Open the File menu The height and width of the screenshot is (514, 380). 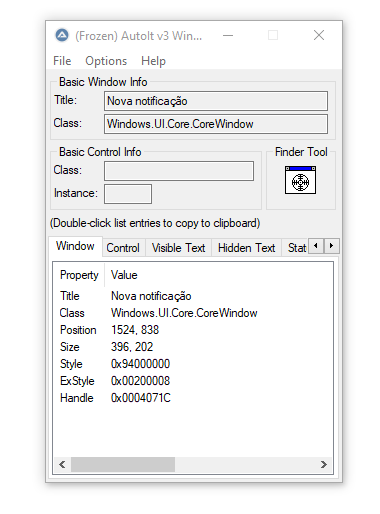[62, 61]
